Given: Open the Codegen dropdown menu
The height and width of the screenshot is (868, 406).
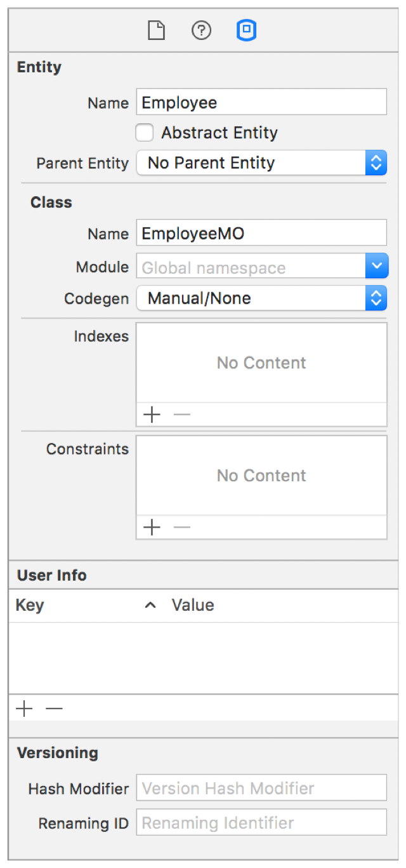Looking at the screenshot, I should [261, 298].
